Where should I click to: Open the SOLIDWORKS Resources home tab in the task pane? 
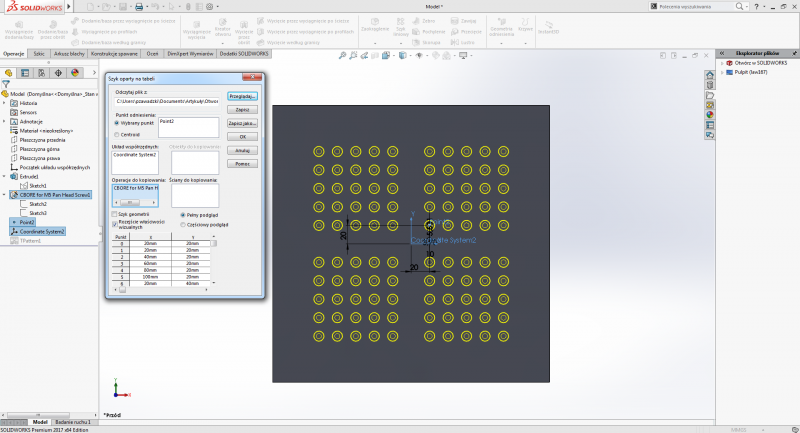pos(710,74)
